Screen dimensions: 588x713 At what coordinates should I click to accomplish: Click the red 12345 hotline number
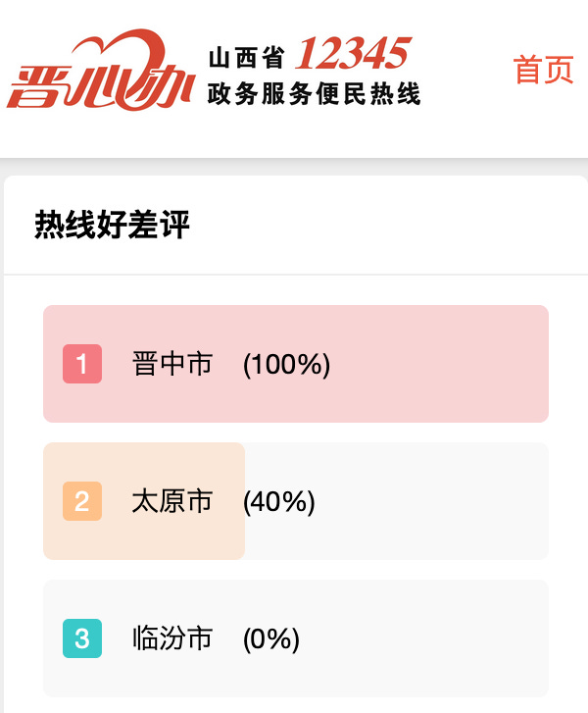pyautogui.click(x=351, y=54)
